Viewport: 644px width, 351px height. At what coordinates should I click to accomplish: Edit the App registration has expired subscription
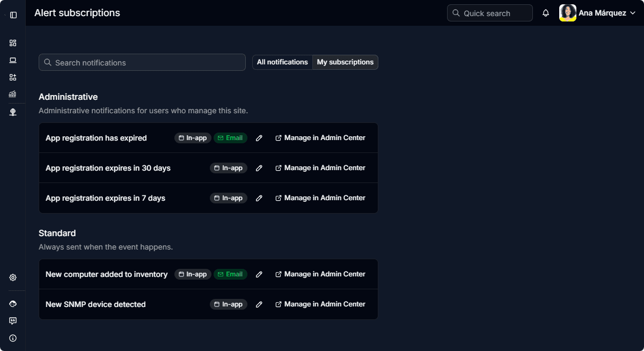pyautogui.click(x=259, y=138)
